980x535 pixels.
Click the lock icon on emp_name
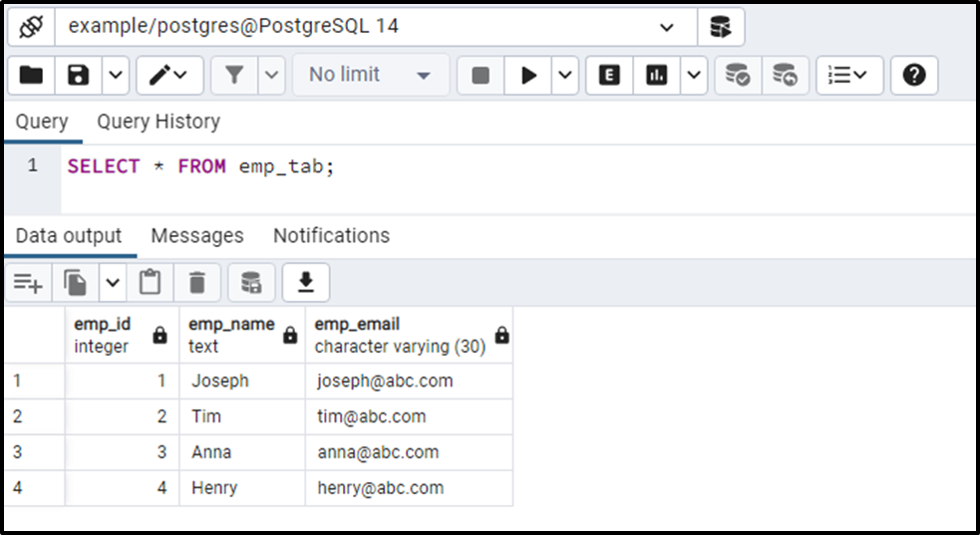pyautogui.click(x=290, y=336)
